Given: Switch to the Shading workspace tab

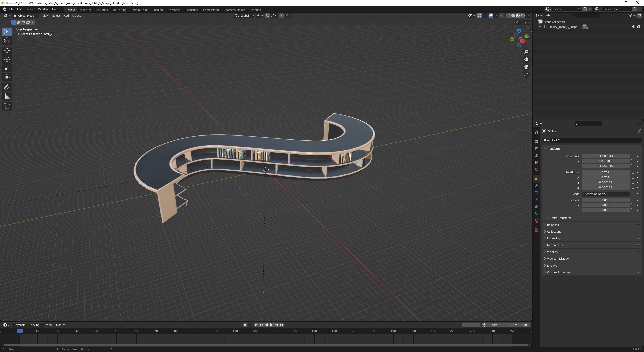Looking at the screenshot, I should pos(157,10).
